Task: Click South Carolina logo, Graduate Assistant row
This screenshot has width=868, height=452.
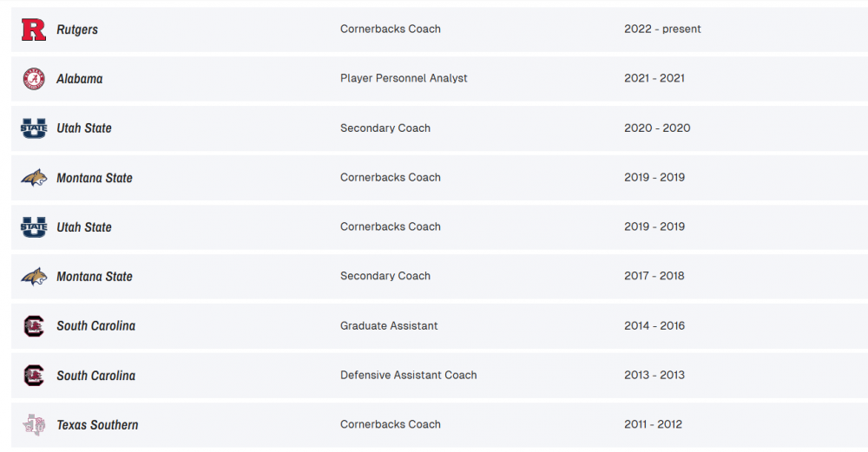Action: (x=33, y=326)
